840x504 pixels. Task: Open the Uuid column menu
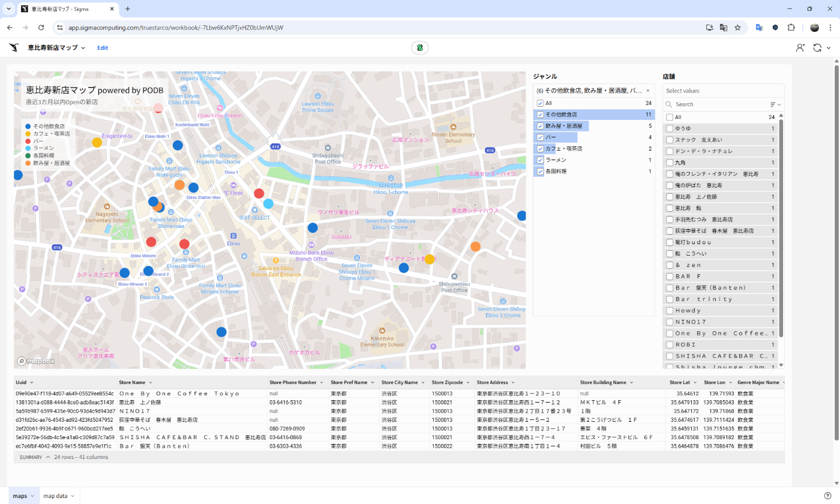tap(31, 382)
